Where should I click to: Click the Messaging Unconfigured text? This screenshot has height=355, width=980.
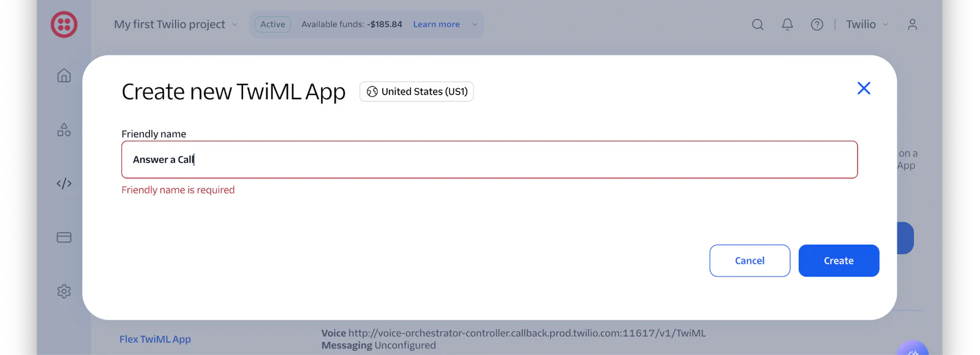[379, 345]
